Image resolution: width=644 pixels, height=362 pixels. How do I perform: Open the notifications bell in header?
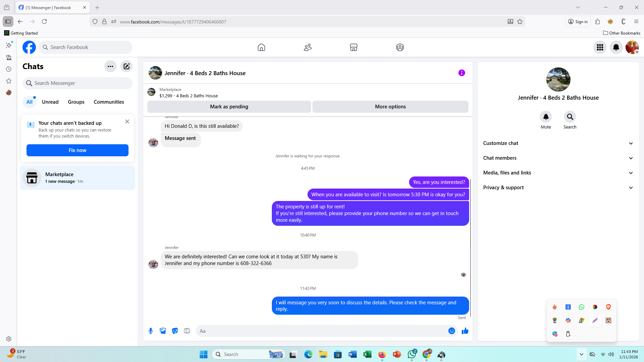click(x=616, y=47)
